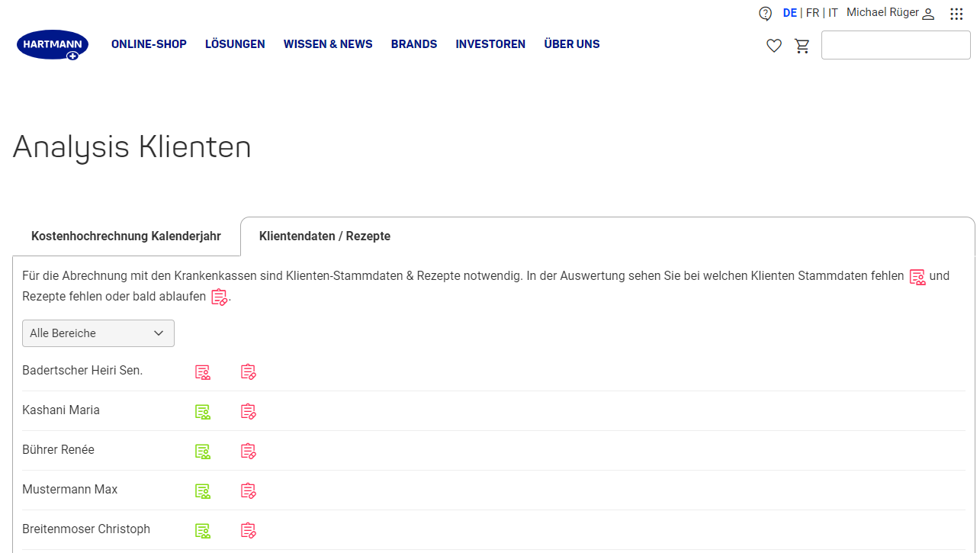Select client name Bührer Renée
The image size is (980, 553).
(58, 450)
